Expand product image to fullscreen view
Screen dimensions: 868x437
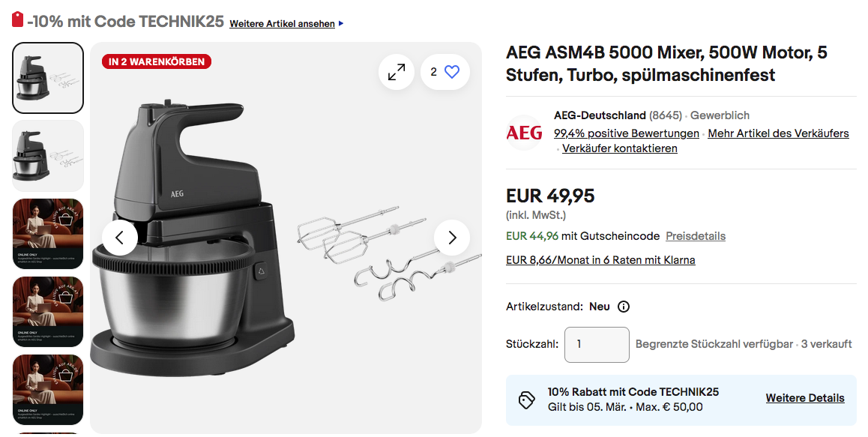point(397,72)
